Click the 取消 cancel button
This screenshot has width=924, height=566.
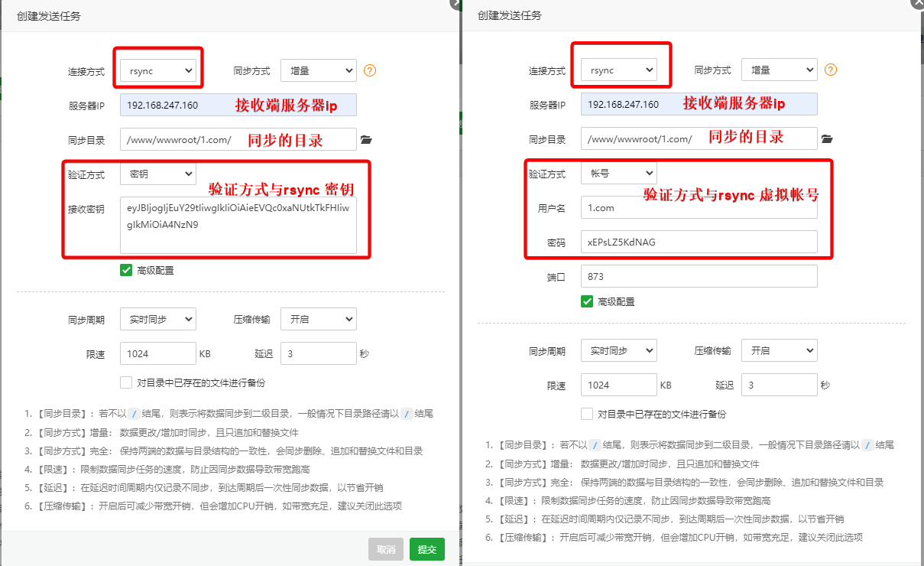pos(386,549)
